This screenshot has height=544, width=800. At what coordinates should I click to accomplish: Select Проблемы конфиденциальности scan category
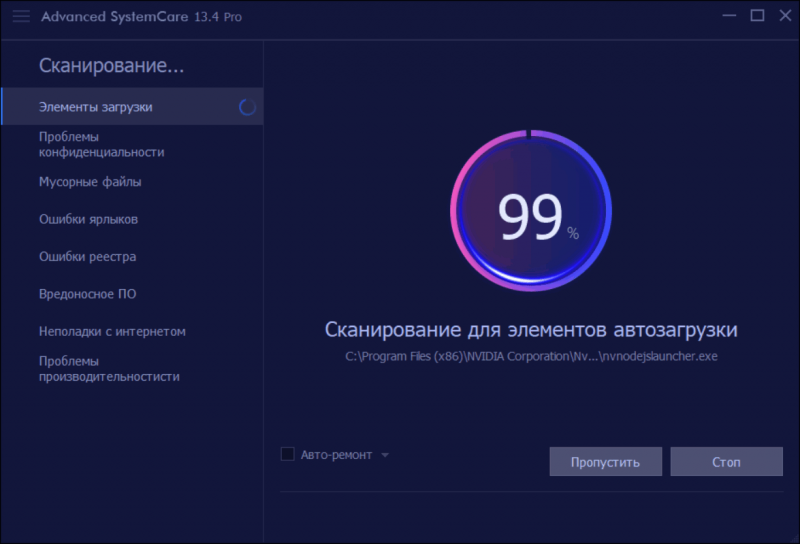101,144
